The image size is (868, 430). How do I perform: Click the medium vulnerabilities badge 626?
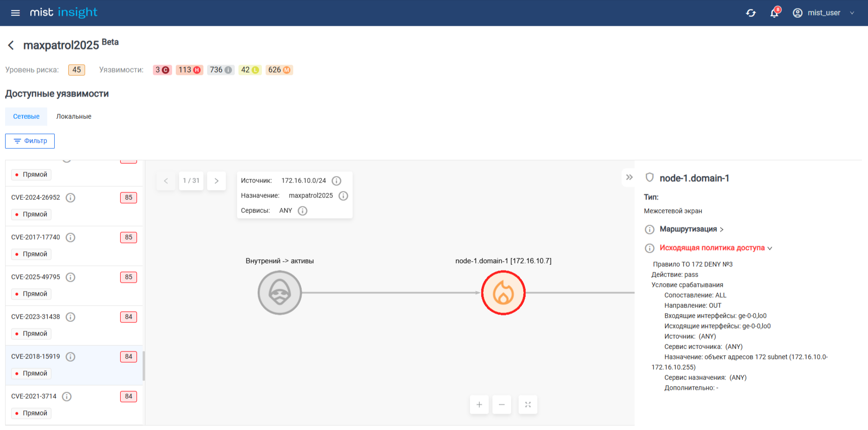click(x=279, y=70)
